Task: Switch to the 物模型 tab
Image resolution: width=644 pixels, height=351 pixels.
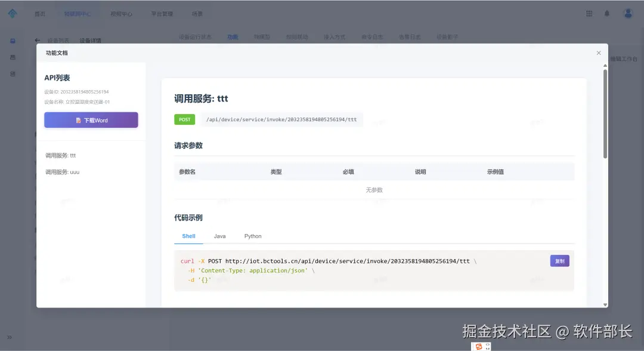Action: pyautogui.click(x=261, y=36)
